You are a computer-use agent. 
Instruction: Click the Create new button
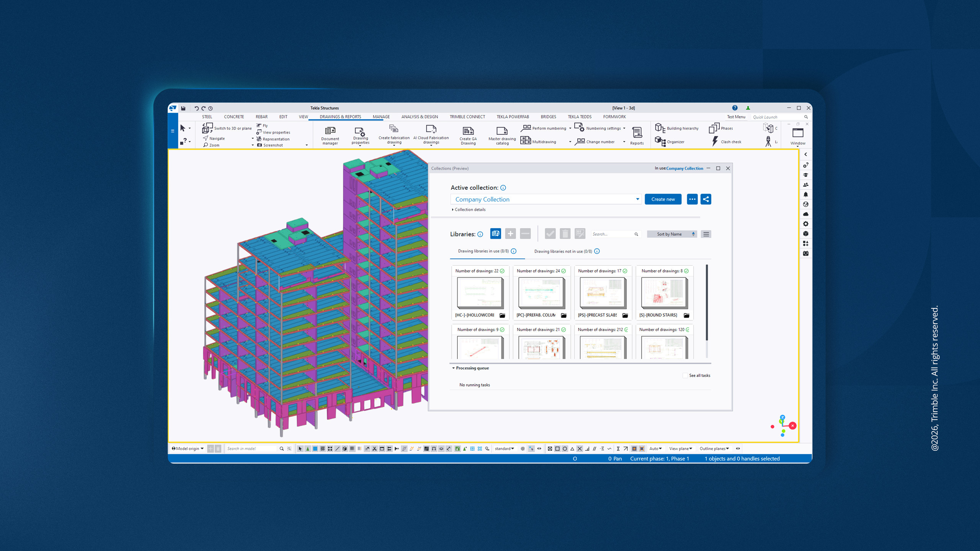coord(663,199)
